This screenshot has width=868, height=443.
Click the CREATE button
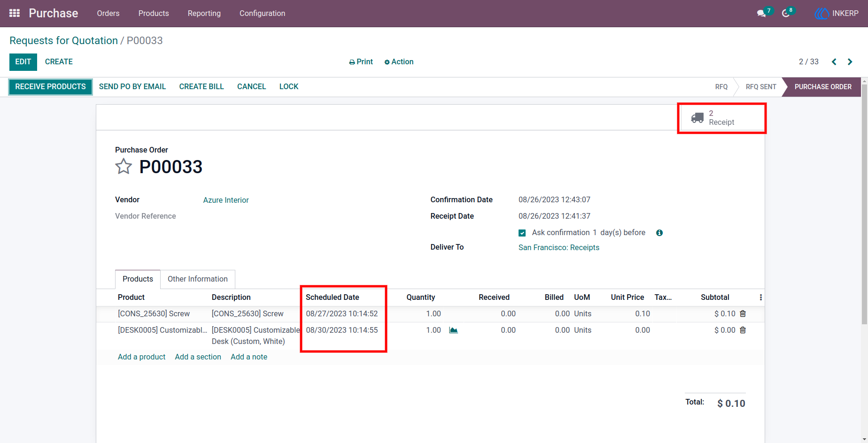pyautogui.click(x=59, y=62)
